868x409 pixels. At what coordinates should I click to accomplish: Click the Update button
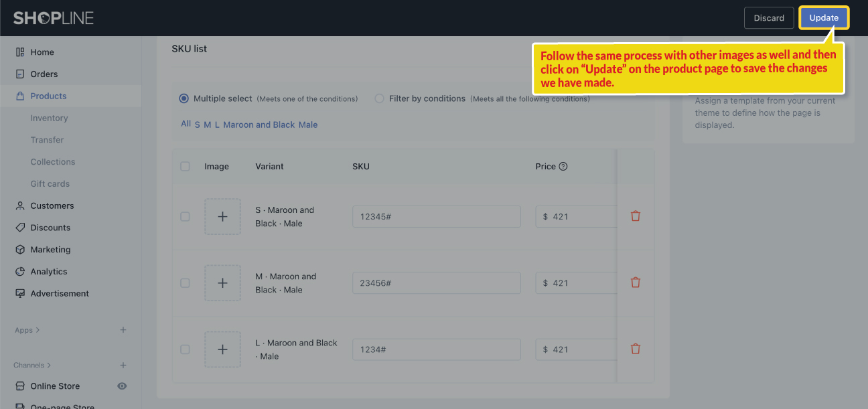pos(824,18)
